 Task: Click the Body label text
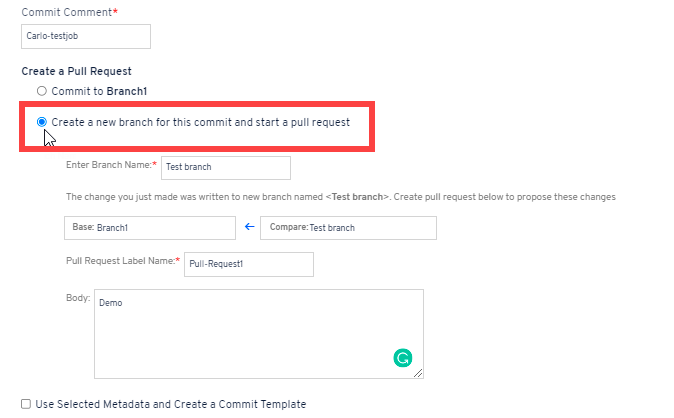tap(78, 297)
